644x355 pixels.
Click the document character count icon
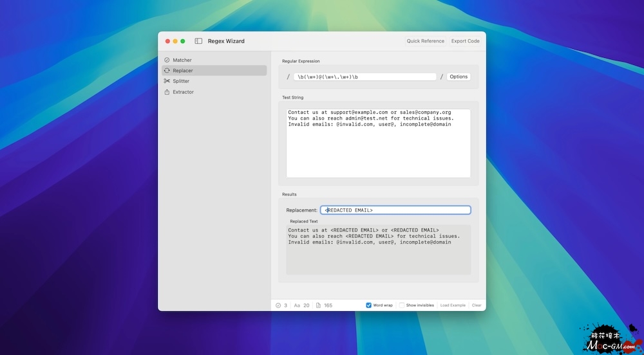(x=318, y=305)
